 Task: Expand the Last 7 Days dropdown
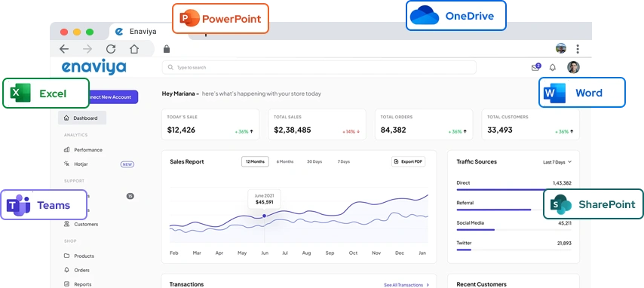coord(557,162)
